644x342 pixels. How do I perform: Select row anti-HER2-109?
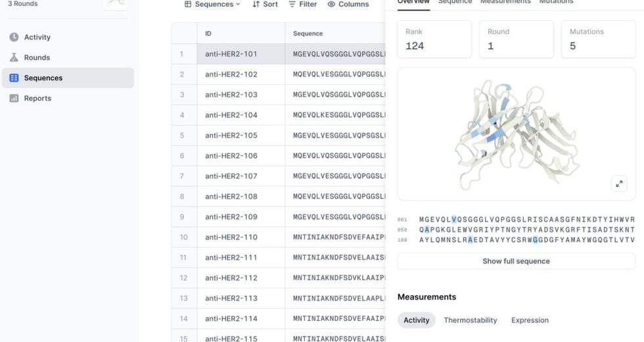[279, 216]
